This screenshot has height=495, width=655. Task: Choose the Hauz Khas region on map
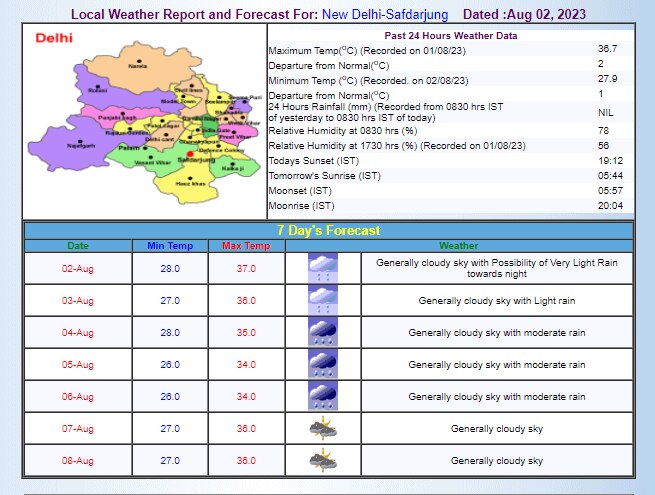(189, 185)
